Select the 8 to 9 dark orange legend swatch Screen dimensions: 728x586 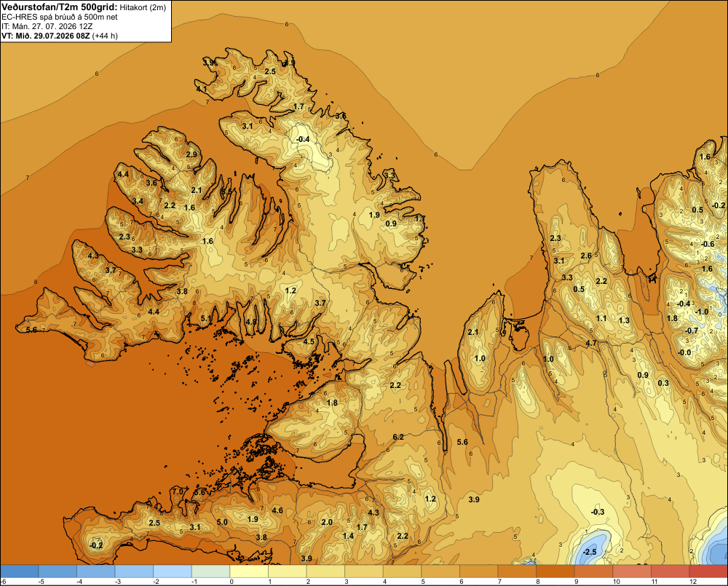click(555, 571)
